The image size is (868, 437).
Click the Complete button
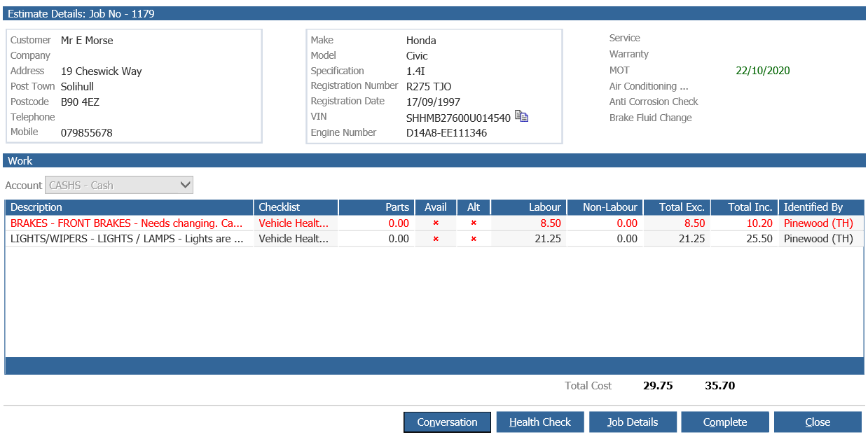pyautogui.click(x=725, y=422)
